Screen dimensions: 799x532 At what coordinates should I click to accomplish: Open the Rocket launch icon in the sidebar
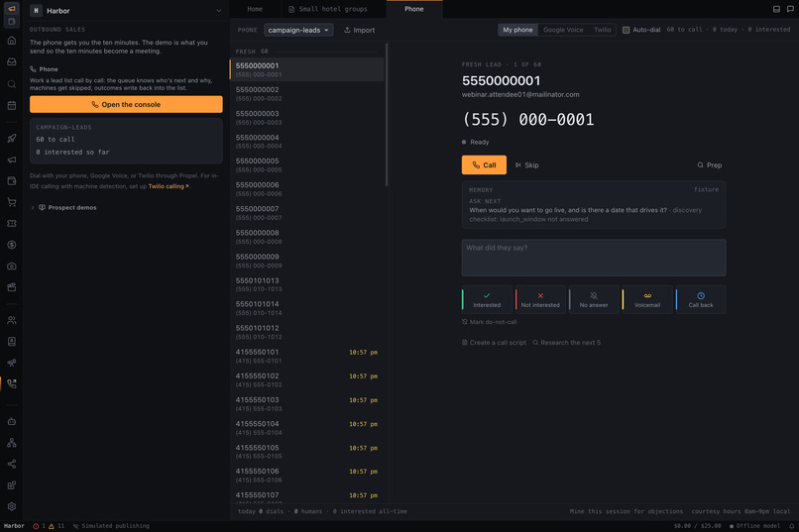pyautogui.click(x=12, y=138)
